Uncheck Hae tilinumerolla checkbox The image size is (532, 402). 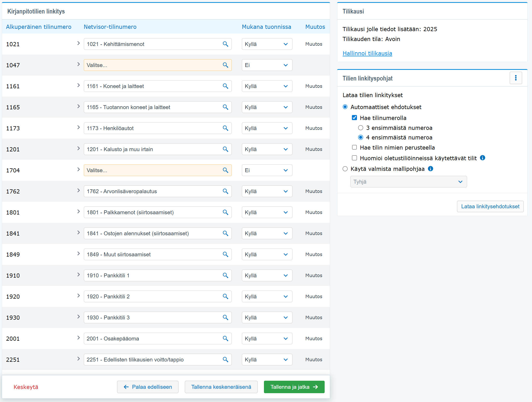pyautogui.click(x=354, y=118)
